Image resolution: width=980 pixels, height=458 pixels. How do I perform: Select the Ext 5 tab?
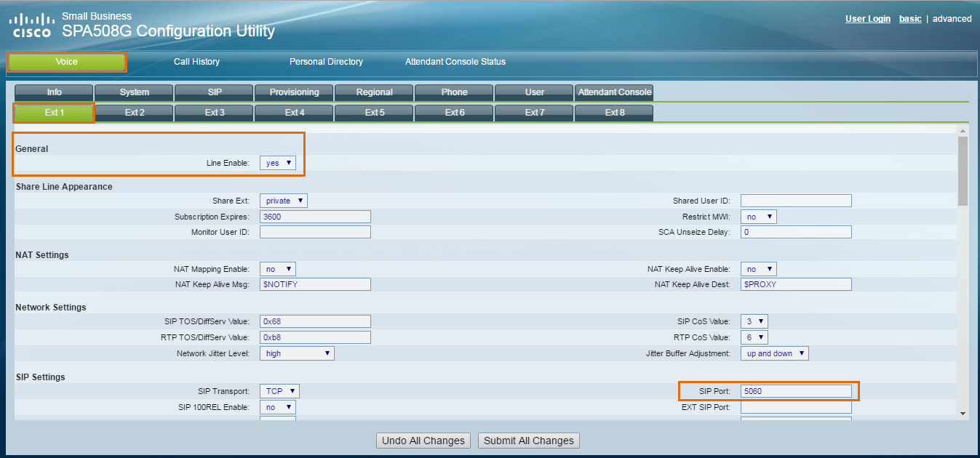pos(374,113)
